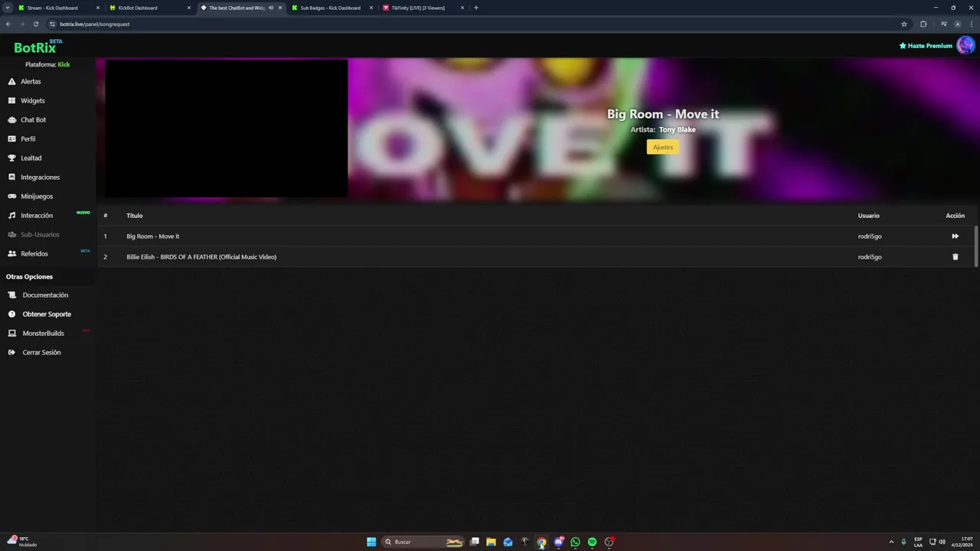Open WhatsApp from the taskbar
Screen dimensions: 980x551
pyautogui.click(x=575, y=542)
